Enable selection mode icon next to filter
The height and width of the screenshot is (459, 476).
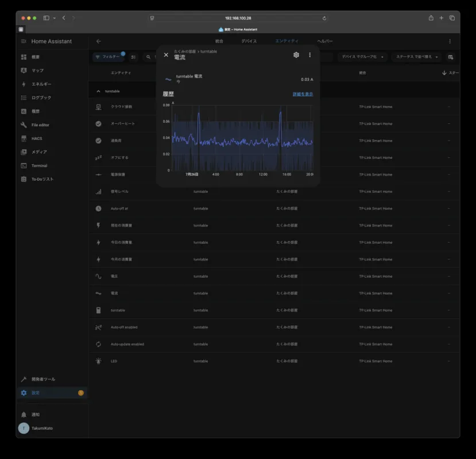tap(134, 57)
